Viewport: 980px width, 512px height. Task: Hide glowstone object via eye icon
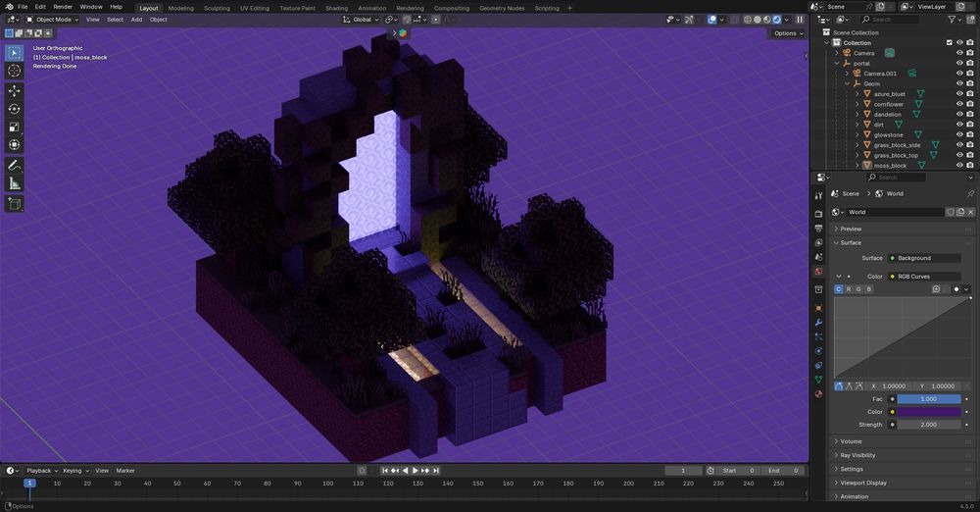[x=959, y=134]
